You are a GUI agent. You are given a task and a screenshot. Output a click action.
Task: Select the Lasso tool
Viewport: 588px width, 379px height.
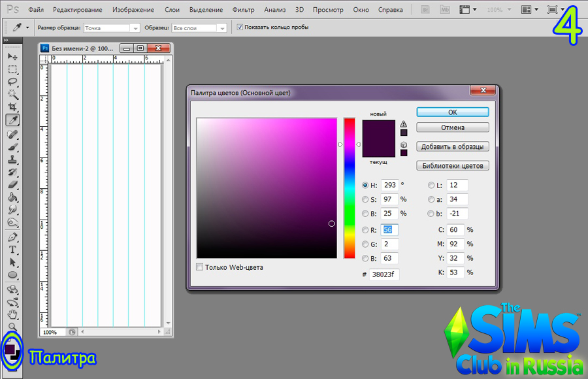pos(12,82)
